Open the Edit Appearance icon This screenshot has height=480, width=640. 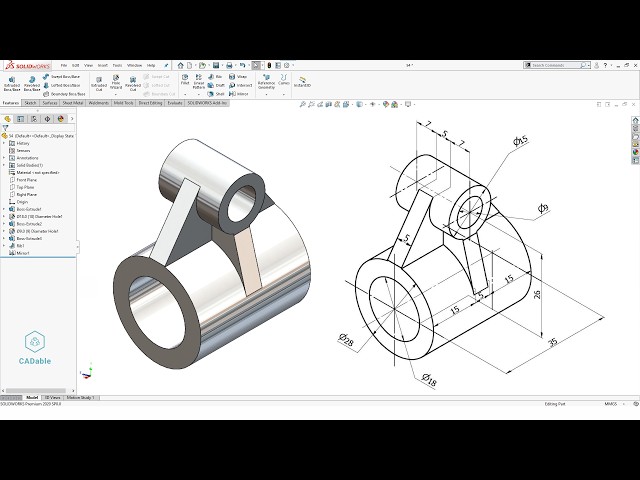pos(386,104)
